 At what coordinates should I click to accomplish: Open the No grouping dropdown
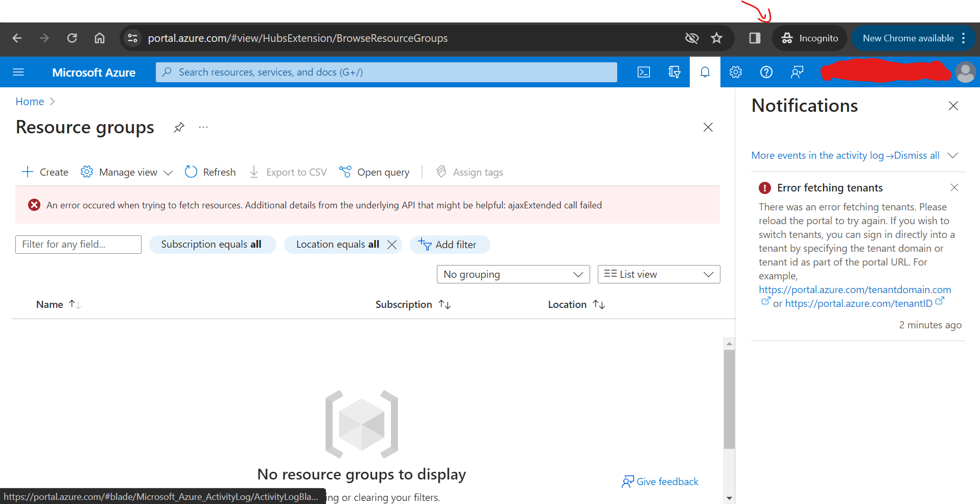pos(514,274)
